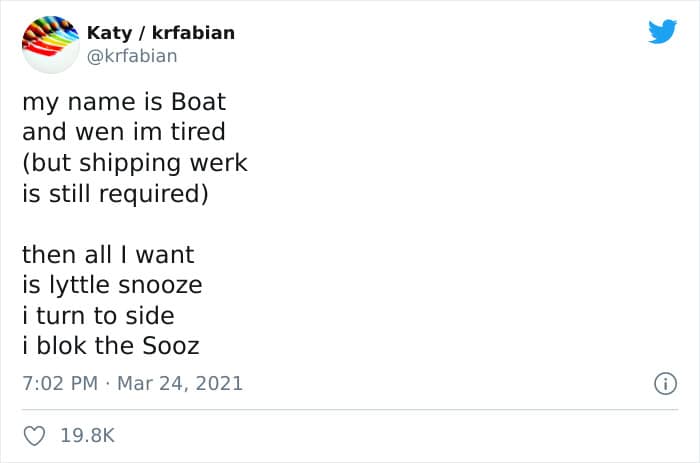This screenshot has width=700, height=463.
Task: Click the line 'i turn to side'
Action: click(98, 316)
